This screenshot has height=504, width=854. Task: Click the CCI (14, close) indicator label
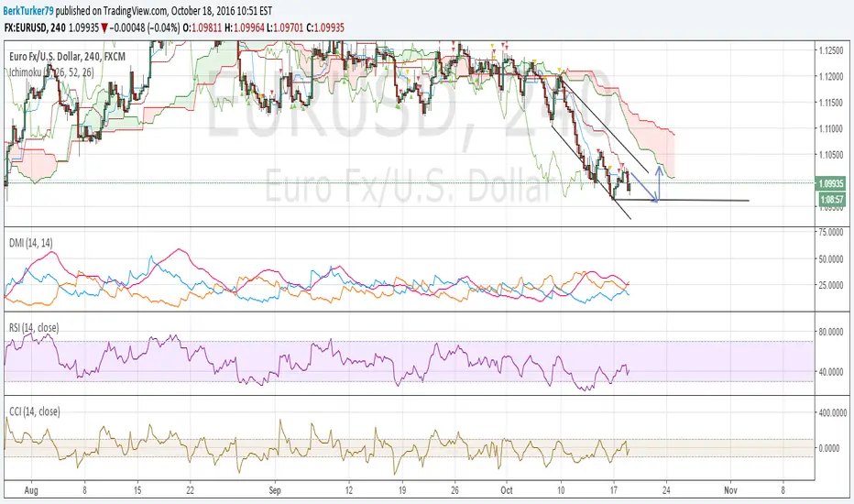tap(34, 411)
